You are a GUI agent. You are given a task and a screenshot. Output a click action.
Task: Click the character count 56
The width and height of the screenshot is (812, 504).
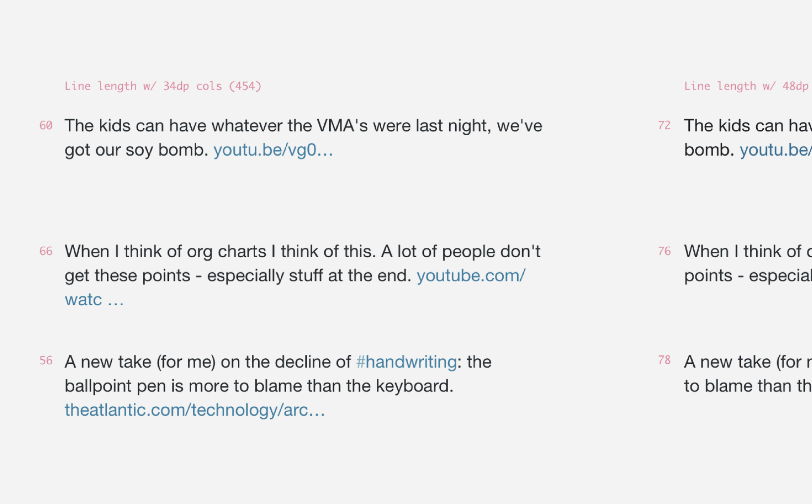coord(46,361)
